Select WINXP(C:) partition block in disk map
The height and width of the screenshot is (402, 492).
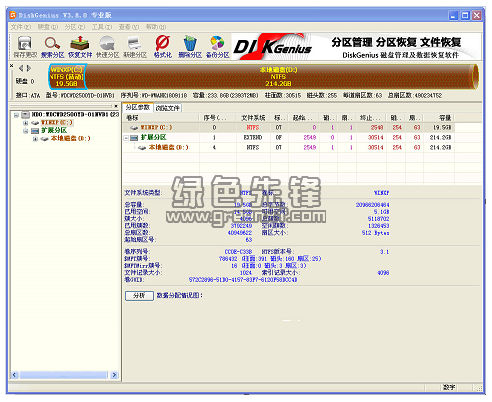67,77
